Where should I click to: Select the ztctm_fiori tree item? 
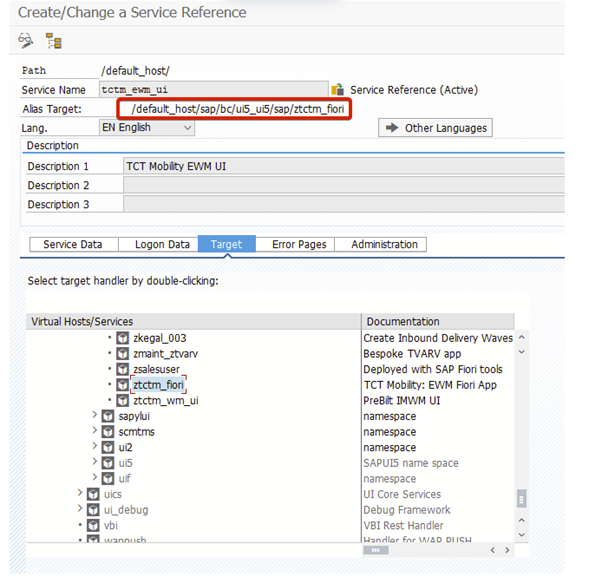(159, 385)
